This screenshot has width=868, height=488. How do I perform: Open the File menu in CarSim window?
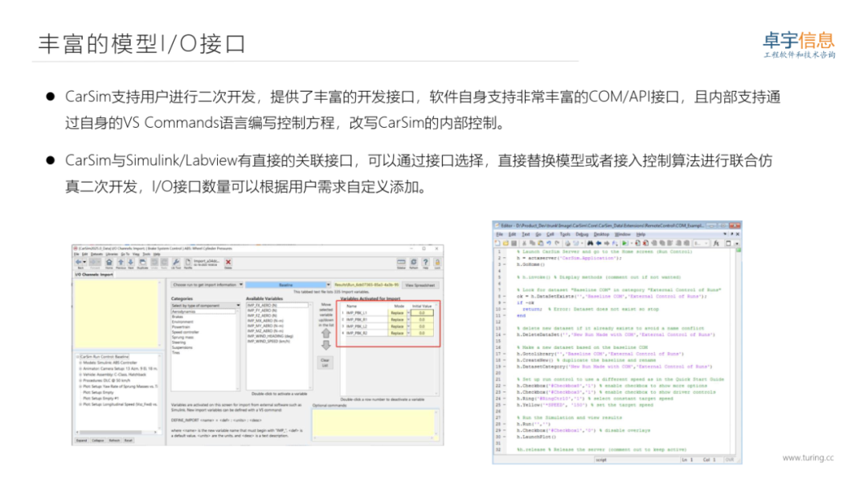point(76,254)
